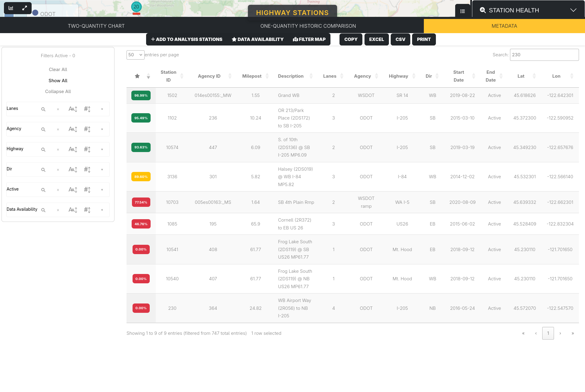This screenshot has width=585, height=392.
Task: Click the Agency filter search icon
Action: [43, 129]
